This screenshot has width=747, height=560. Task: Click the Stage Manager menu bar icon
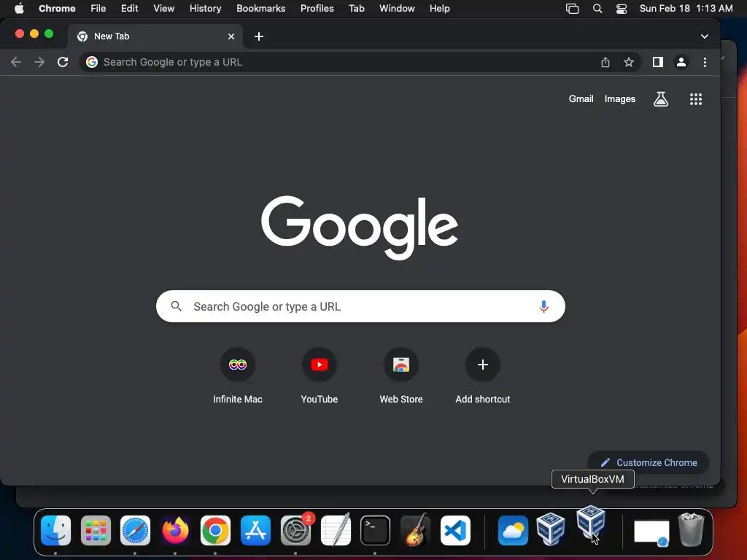[572, 9]
